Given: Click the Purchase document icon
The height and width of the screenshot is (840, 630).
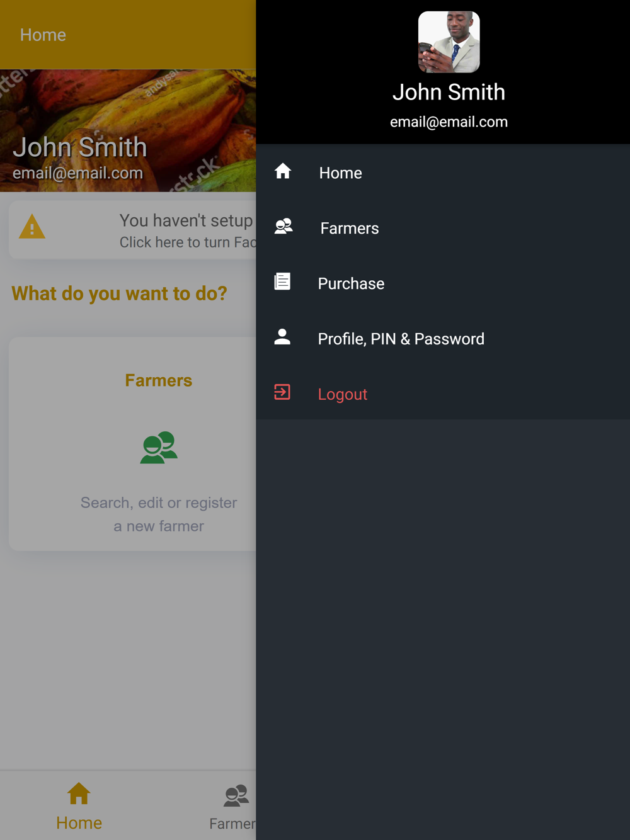Looking at the screenshot, I should coord(282,281).
